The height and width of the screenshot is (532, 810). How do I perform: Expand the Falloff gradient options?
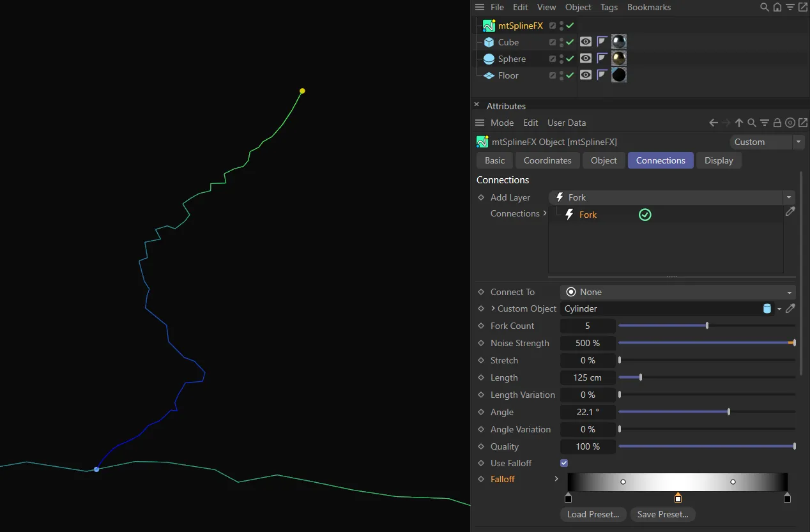(556, 479)
